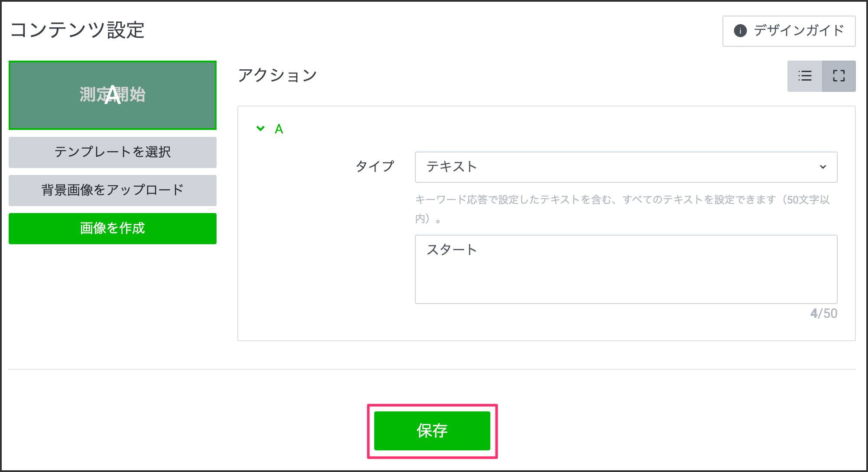Click the テンプレートを選択 button
Screen dimensions: 868x472
click(113, 152)
